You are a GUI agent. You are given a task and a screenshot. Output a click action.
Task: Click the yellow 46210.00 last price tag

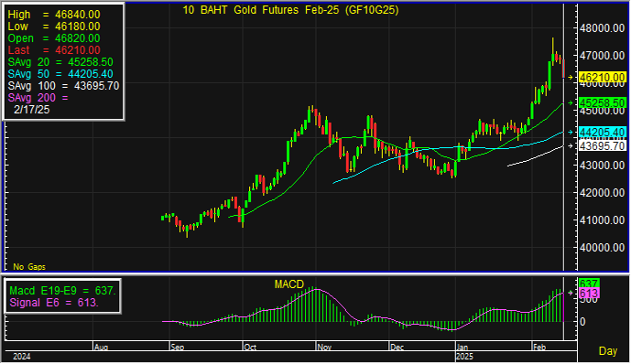[602, 77]
